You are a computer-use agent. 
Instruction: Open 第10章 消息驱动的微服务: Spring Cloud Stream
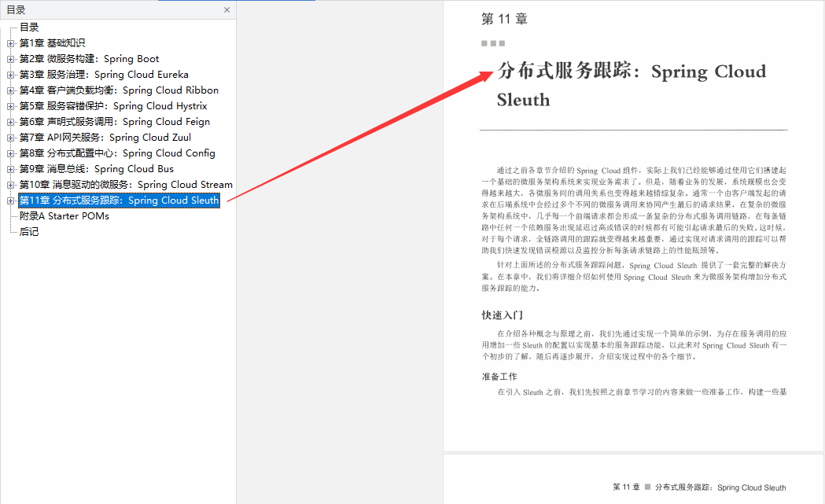(x=126, y=186)
